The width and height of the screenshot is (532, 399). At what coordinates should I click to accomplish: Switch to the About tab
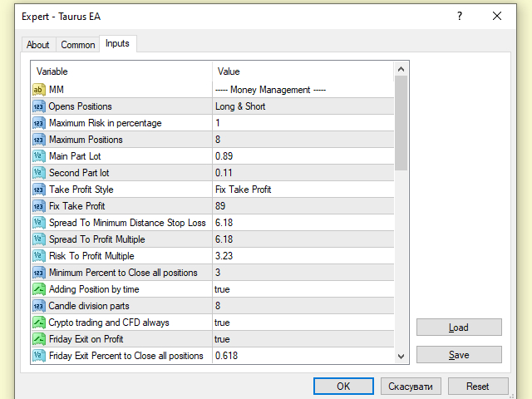38,45
